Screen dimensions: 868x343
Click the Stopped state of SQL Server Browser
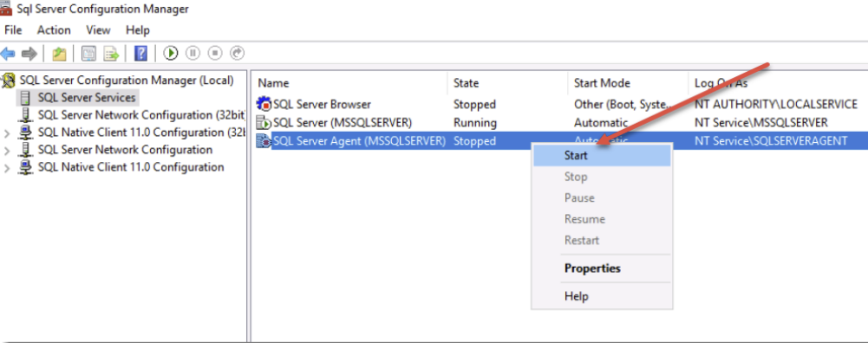tap(475, 104)
